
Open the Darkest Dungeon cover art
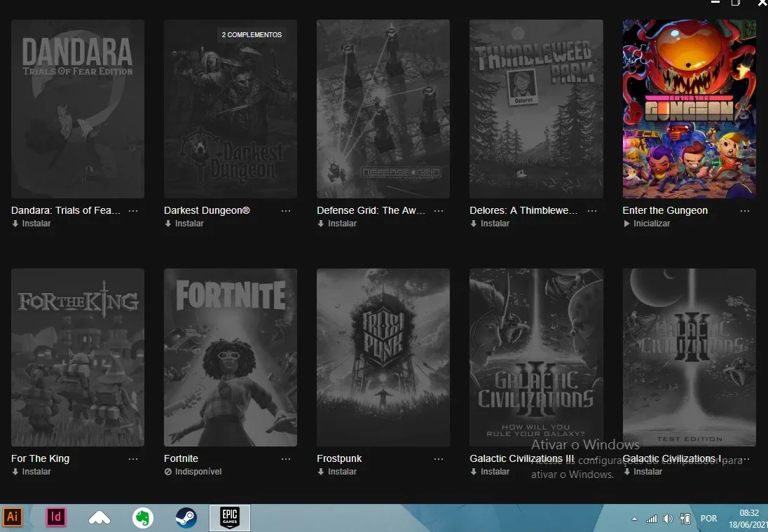tap(231, 109)
